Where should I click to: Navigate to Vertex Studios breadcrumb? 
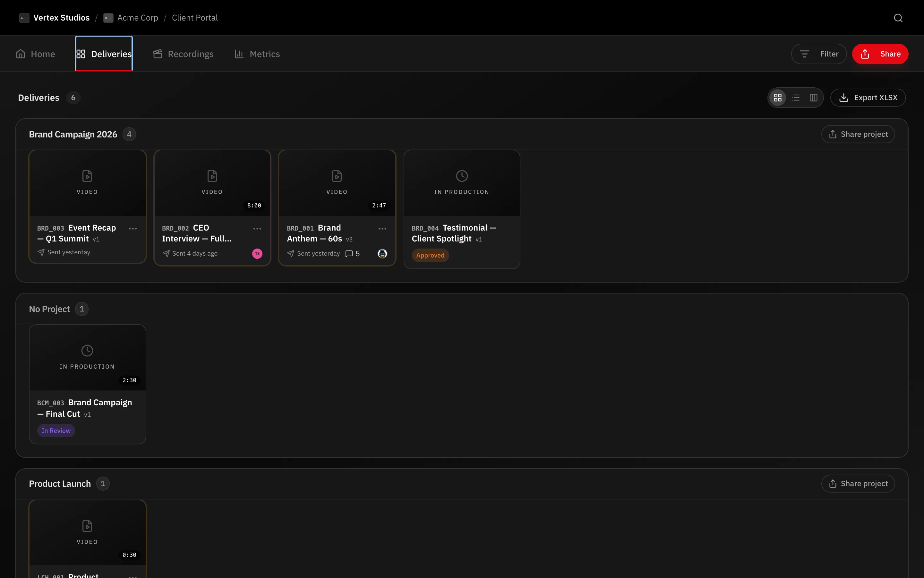click(62, 18)
